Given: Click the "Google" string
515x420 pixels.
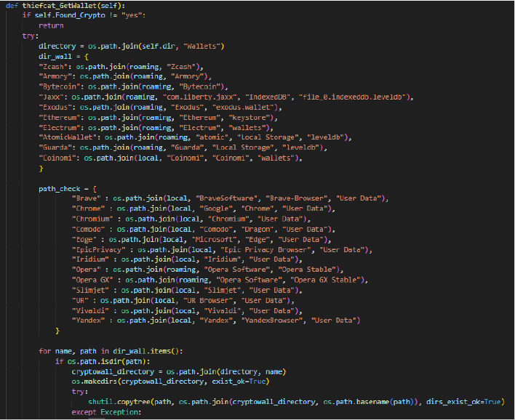Looking at the screenshot, I should pos(216,209).
